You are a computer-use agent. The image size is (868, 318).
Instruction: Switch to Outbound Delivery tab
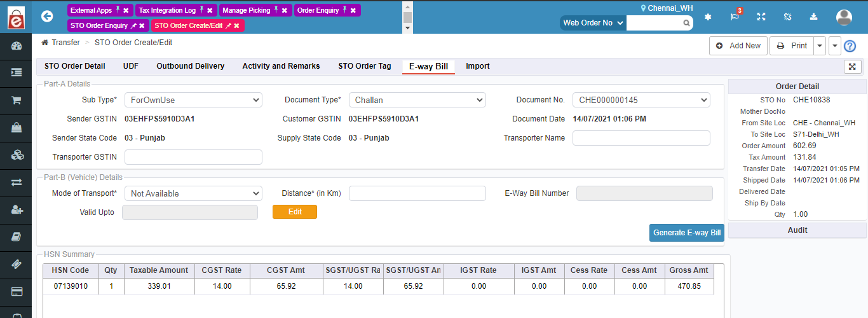tap(191, 66)
